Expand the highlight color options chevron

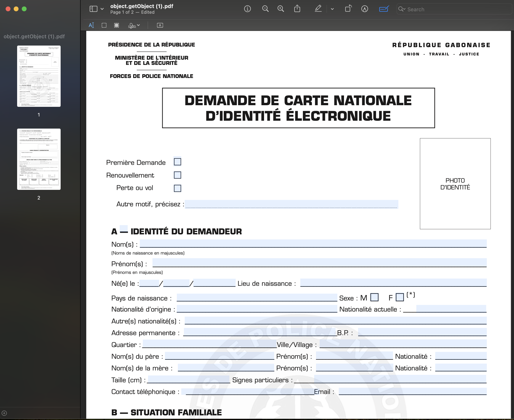click(x=332, y=9)
